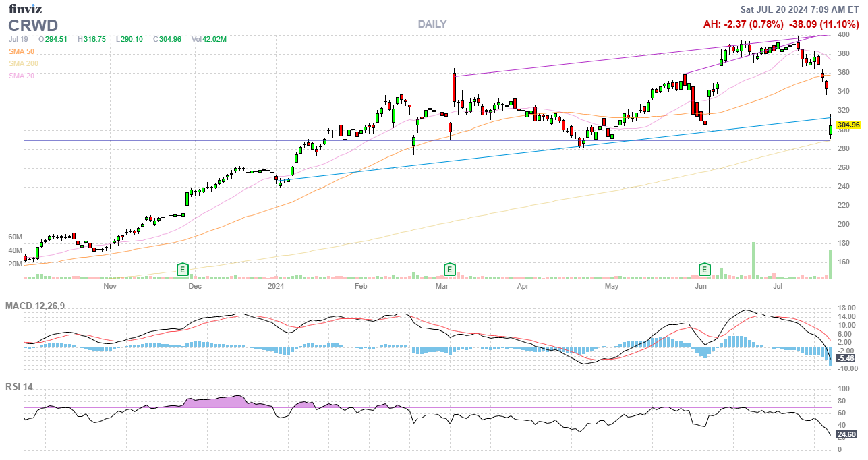Click the -5.46 MACD value tag

click(x=846, y=358)
